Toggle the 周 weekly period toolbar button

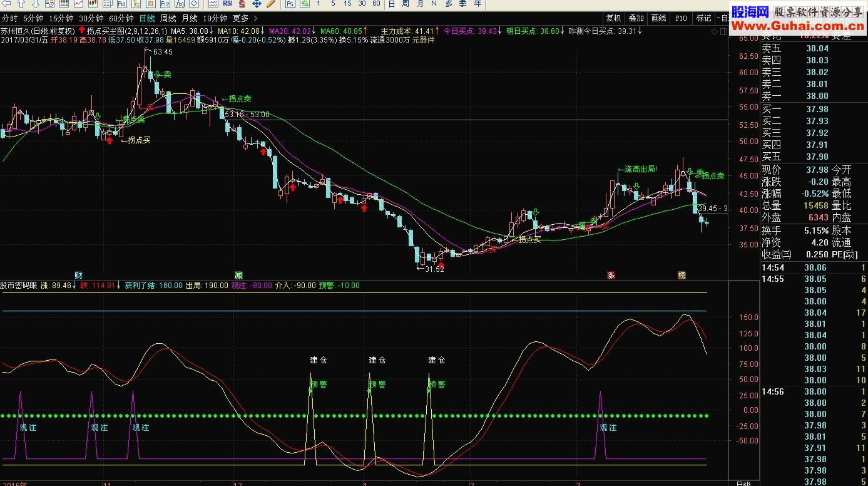click(x=406, y=4)
